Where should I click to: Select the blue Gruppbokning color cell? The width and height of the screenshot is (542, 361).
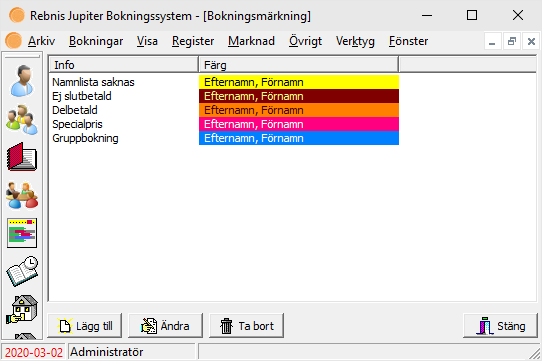tap(299, 138)
